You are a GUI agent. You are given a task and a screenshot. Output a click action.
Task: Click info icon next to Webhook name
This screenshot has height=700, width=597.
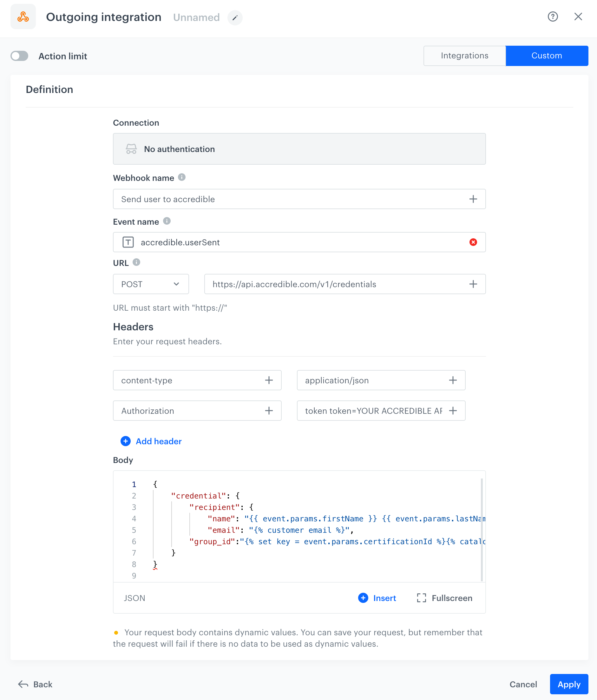[x=182, y=177]
